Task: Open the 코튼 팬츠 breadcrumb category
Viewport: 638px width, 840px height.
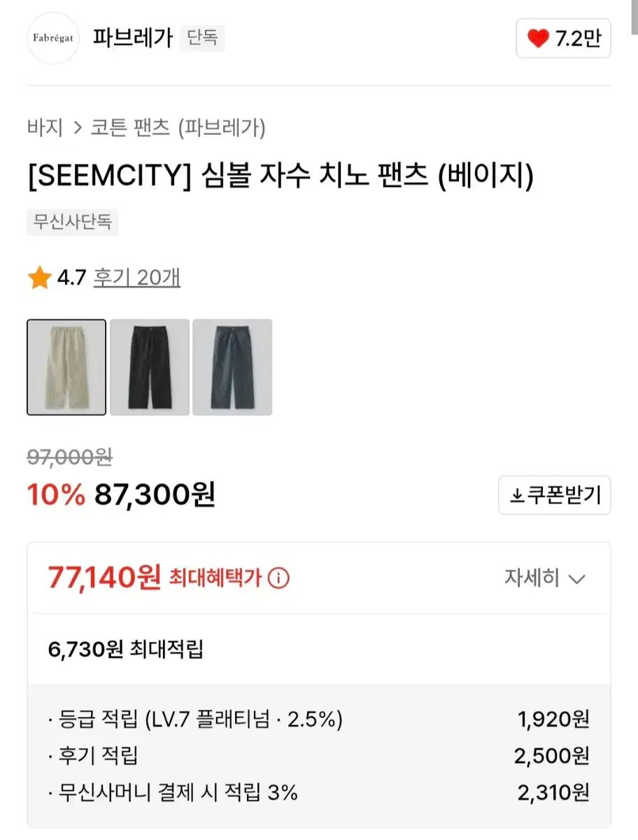Action: (x=130, y=127)
